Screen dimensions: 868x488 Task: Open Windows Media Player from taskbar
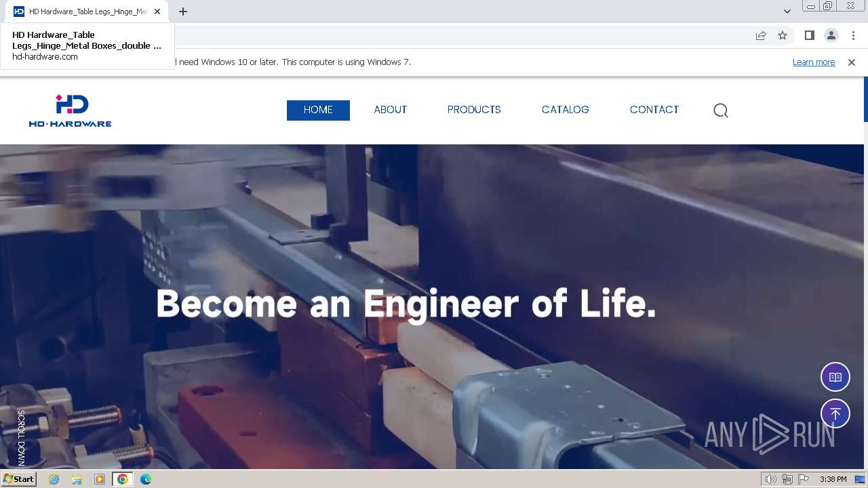pos(100,479)
